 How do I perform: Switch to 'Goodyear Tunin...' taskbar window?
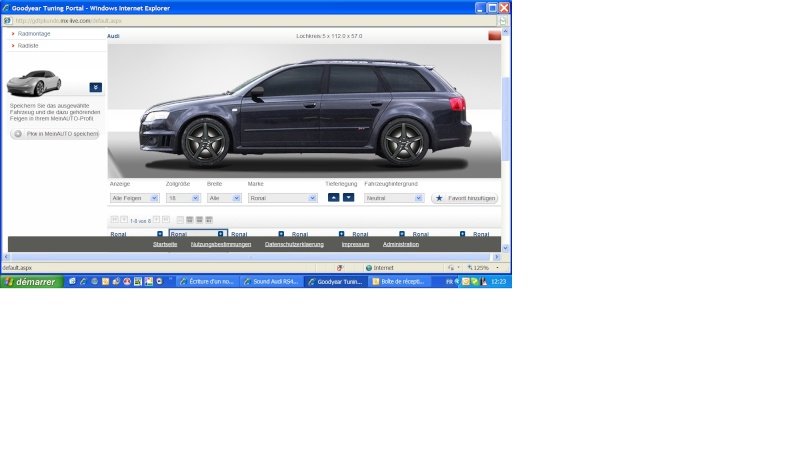(x=336, y=282)
